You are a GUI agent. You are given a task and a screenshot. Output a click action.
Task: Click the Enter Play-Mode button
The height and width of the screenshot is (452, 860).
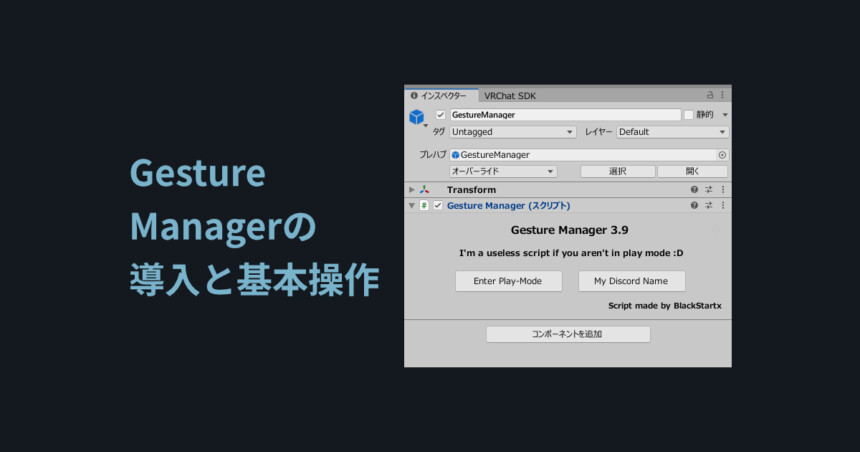pos(508,281)
